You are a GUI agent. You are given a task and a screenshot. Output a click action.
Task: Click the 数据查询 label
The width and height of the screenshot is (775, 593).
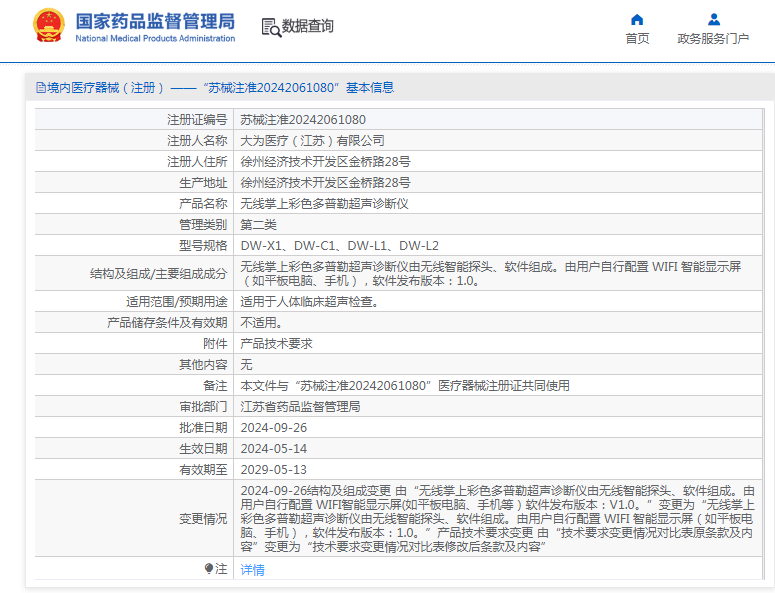pos(307,26)
